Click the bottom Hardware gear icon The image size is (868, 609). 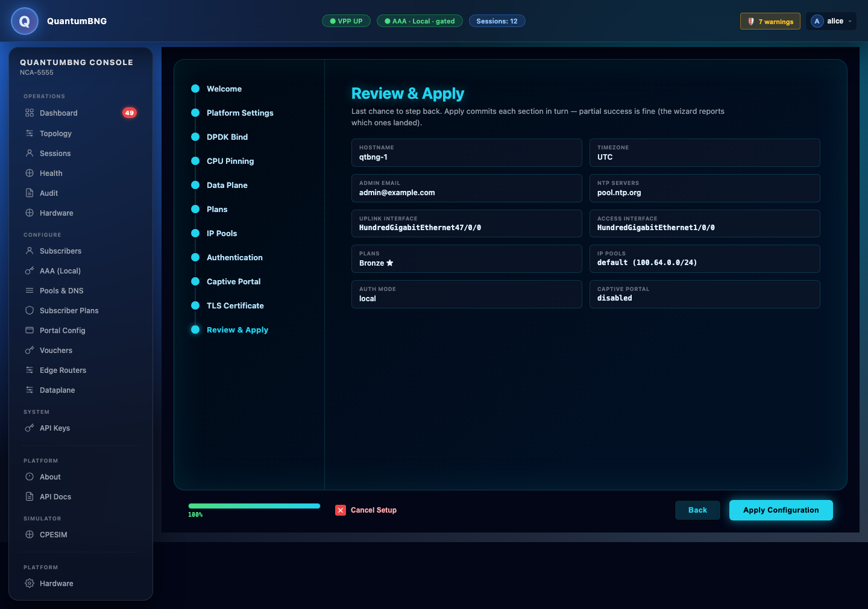[x=30, y=583]
